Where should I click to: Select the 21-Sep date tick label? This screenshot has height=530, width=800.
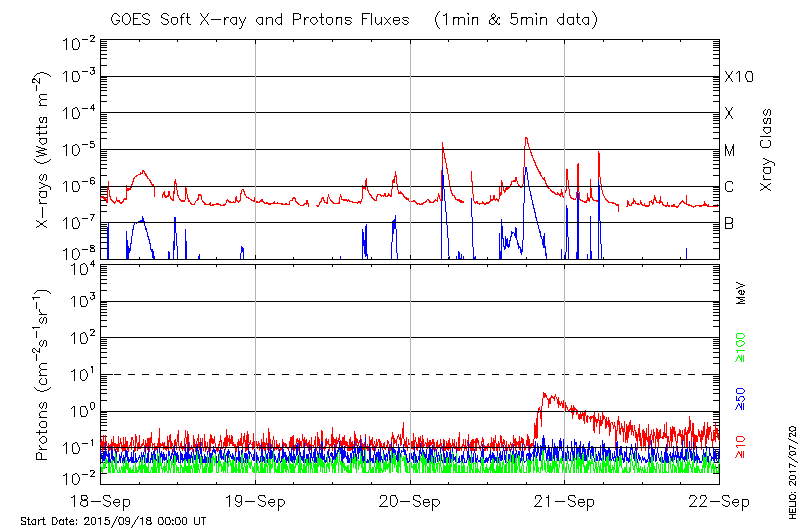pos(564,501)
